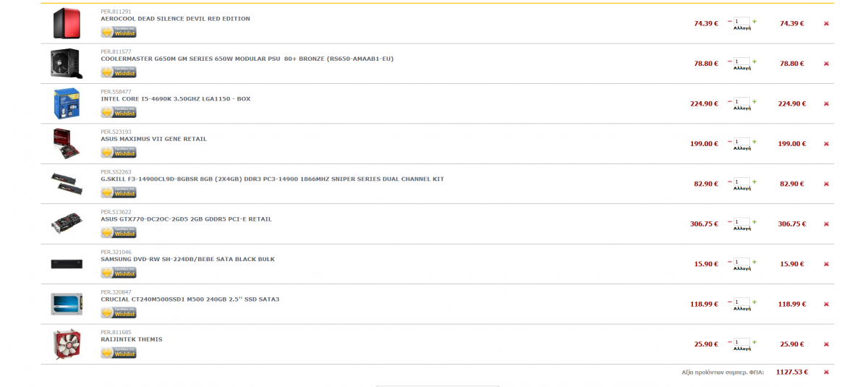Click Αλλαγή under Intel Core i5-4690K quantity
Screen dimensions: 868x387
click(742, 109)
